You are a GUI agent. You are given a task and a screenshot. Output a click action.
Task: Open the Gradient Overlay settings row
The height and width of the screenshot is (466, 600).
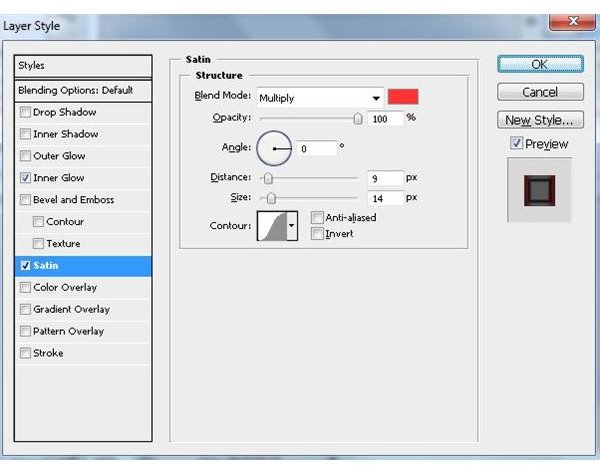coord(83,309)
